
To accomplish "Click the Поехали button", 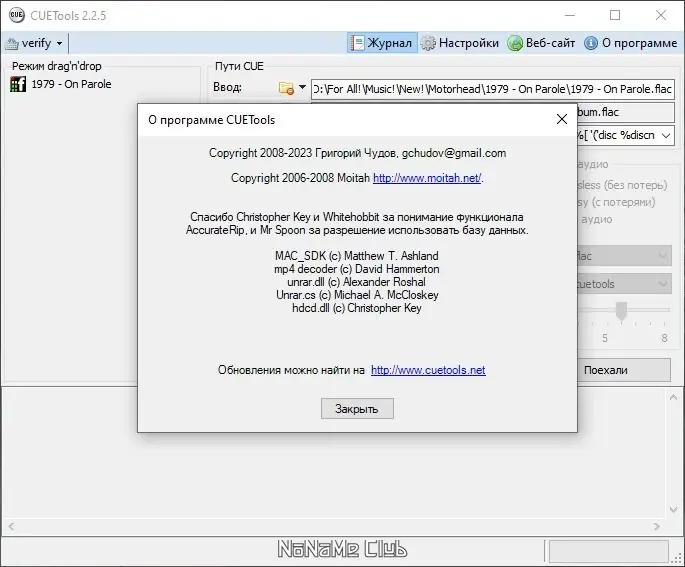I will pos(624,370).
